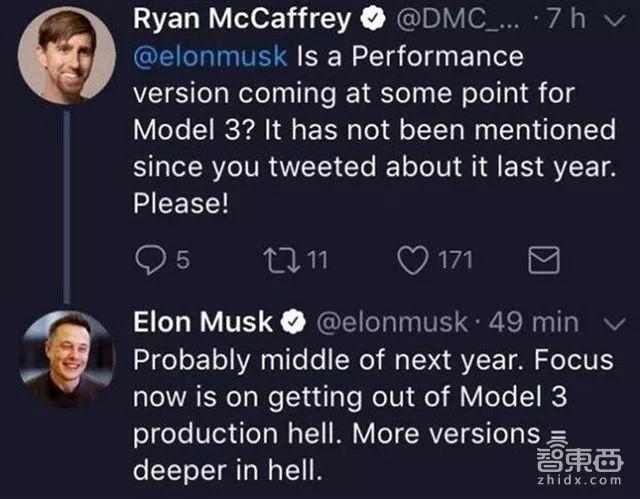Open Ryan's tweet about Model 3 Performance version
This screenshot has height=499, width=640.
click(x=370, y=130)
